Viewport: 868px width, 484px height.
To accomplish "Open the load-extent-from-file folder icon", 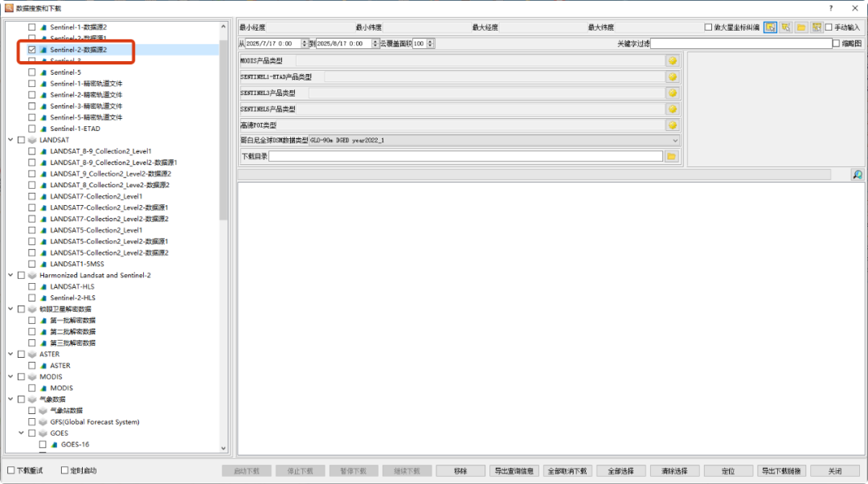I will (801, 27).
